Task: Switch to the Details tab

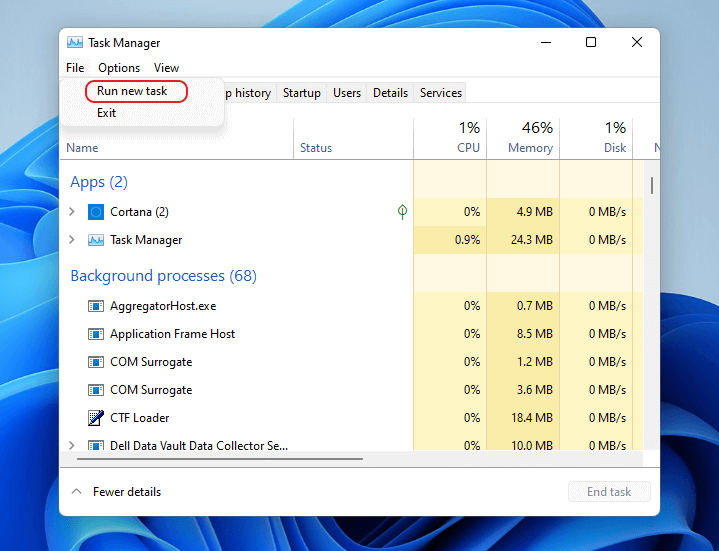Action: click(x=390, y=93)
